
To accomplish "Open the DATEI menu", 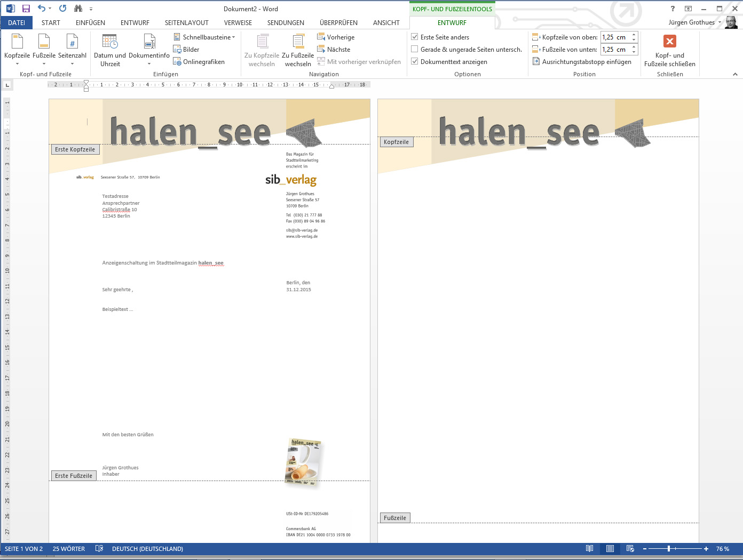I will tap(17, 23).
